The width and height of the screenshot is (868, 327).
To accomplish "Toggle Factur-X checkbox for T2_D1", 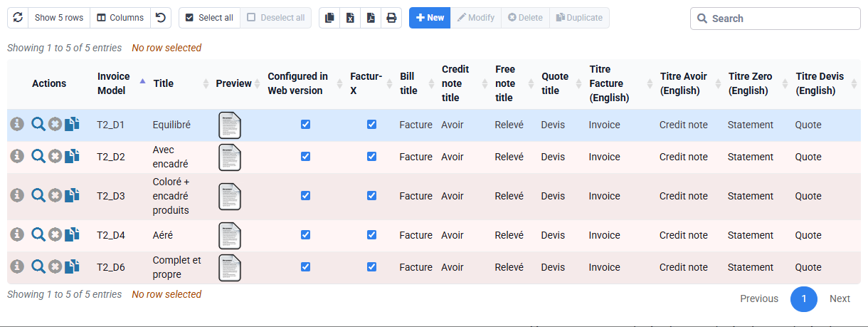I will click(x=371, y=124).
